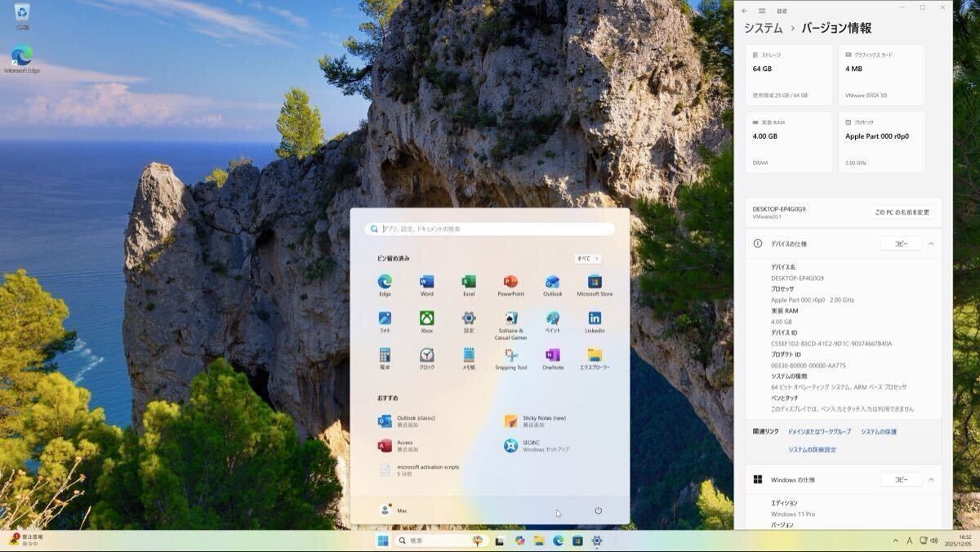This screenshot has height=552, width=980.
Task: Collapse the デバイスの仕様 section
Action: click(931, 243)
